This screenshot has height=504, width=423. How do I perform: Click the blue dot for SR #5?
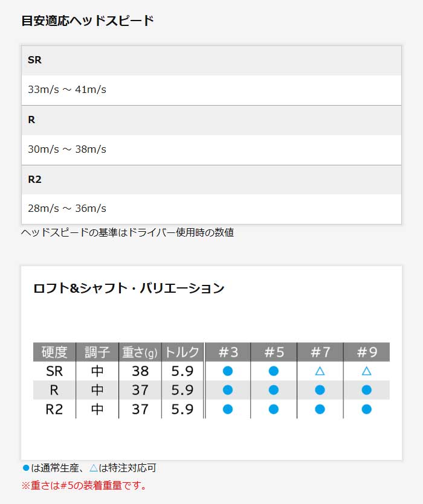tap(274, 371)
